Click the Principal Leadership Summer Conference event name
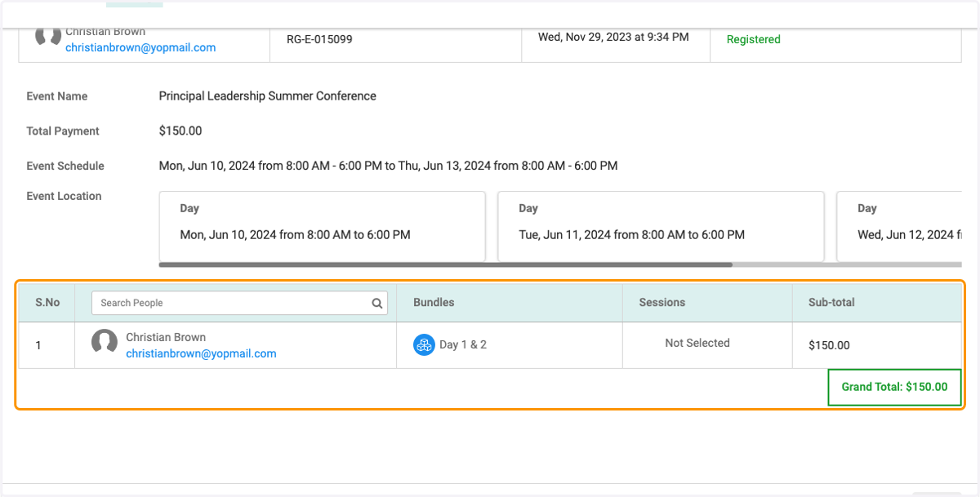The image size is (980, 497). [x=268, y=96]
